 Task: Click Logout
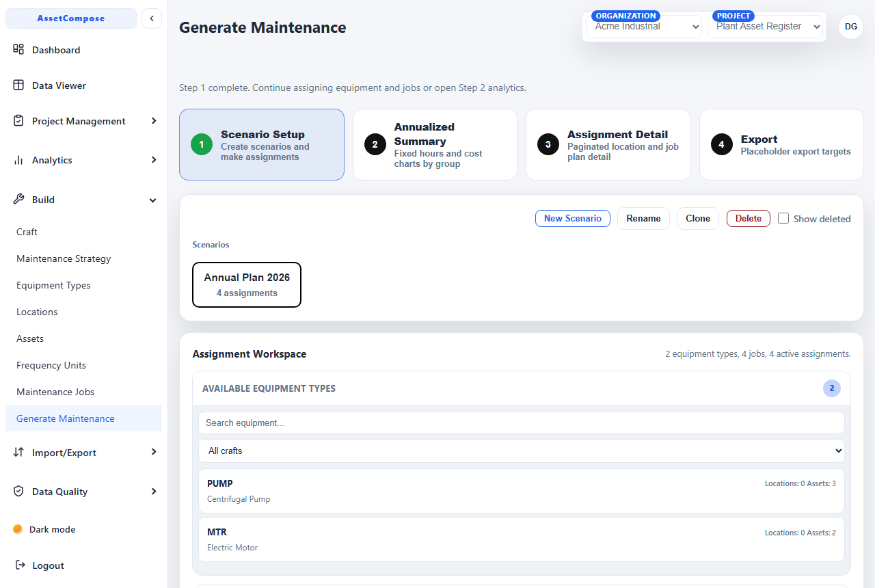click(48, 565)
